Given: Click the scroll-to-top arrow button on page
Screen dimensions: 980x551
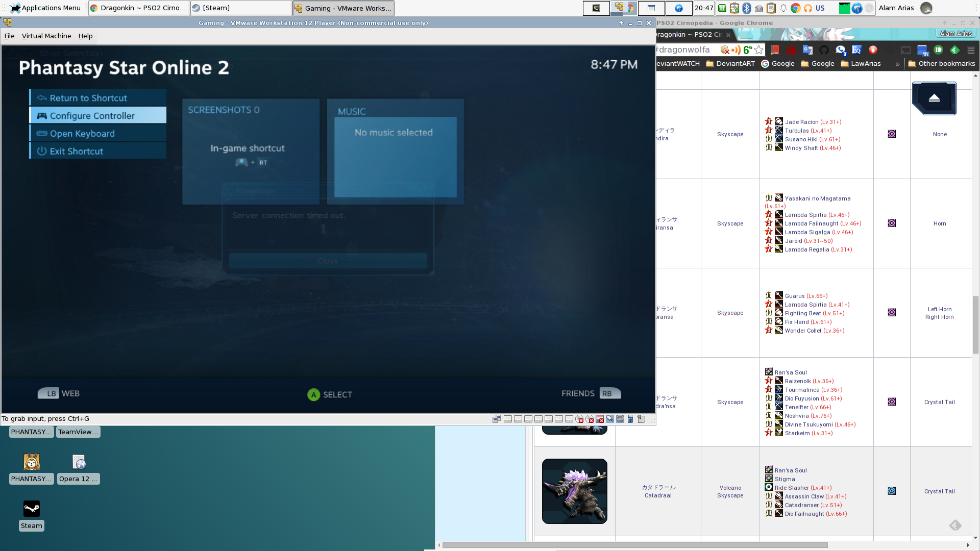Looking at the screenshot, I should click(x=934, y=98).
